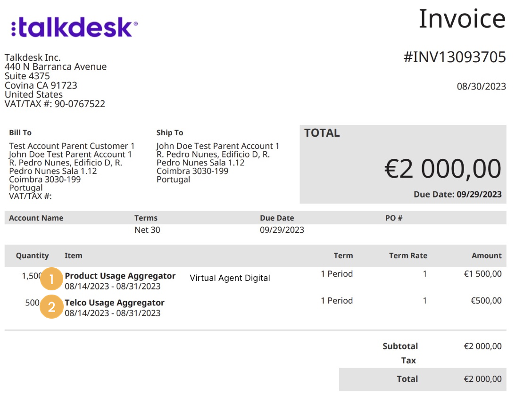Click the Ship To heading
This screenshot has height=411, width=532.
click(x=170, y=133)
